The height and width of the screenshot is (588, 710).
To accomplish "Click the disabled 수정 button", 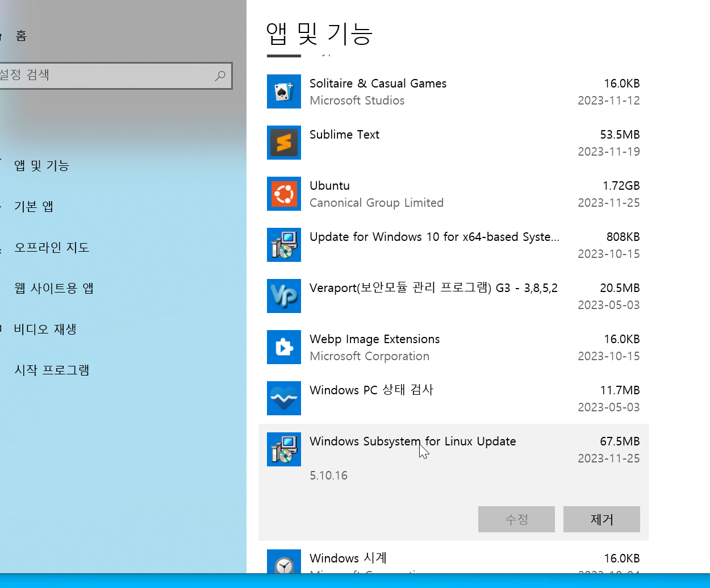I will point(516,519).
